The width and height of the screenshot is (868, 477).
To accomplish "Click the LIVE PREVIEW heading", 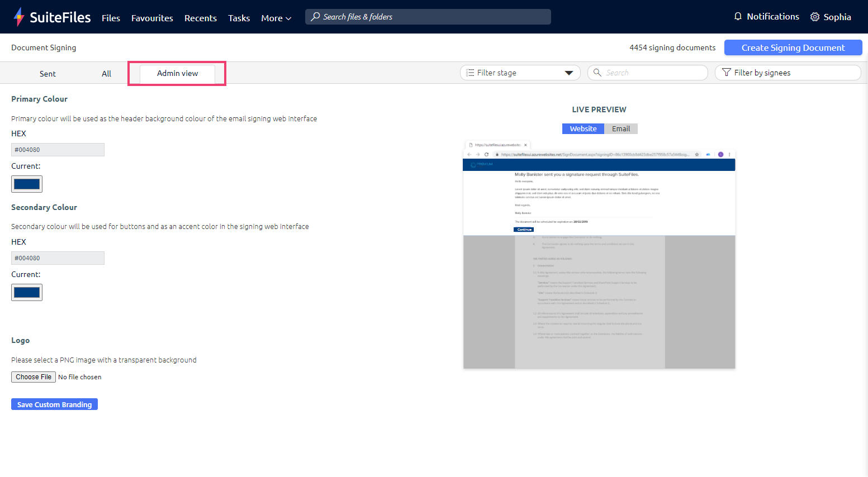I will 599,109.
